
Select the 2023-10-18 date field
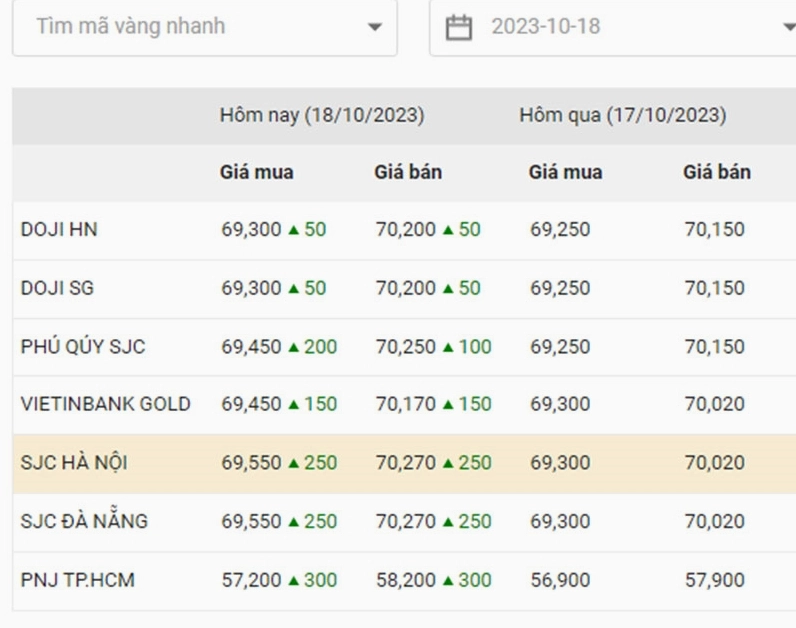(613, 27)
